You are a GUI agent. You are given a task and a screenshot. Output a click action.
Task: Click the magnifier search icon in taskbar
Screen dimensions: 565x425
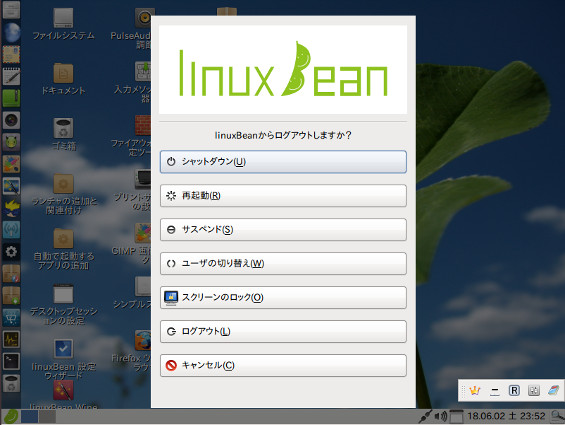pyautogui.click(x=557, y=416)
